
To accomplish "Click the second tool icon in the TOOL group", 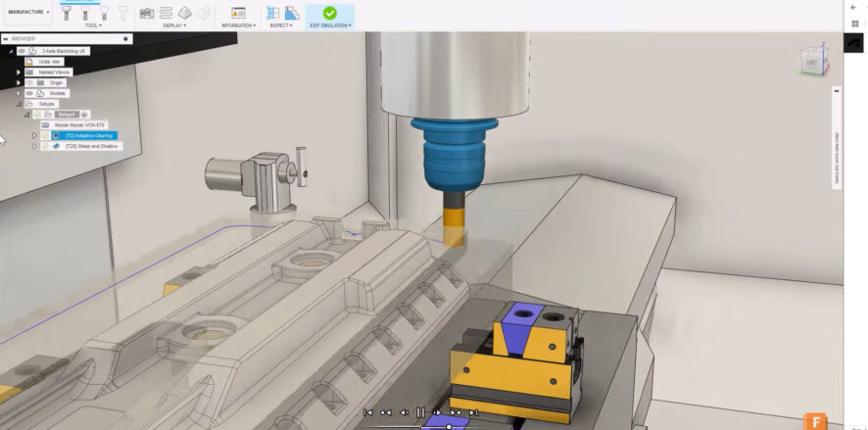I will click(84, 14).
